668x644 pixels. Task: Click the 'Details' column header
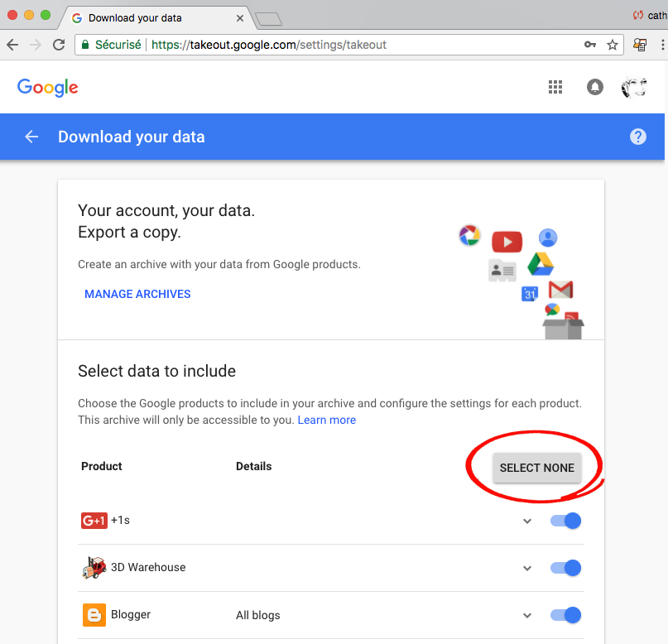[x=253, y=466]
